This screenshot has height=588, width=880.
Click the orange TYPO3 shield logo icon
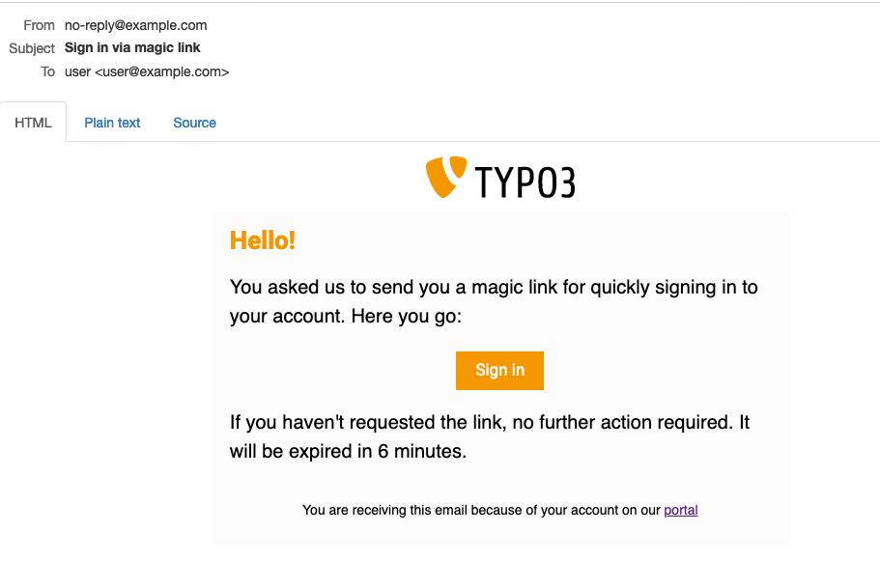[x=446, y=177]
